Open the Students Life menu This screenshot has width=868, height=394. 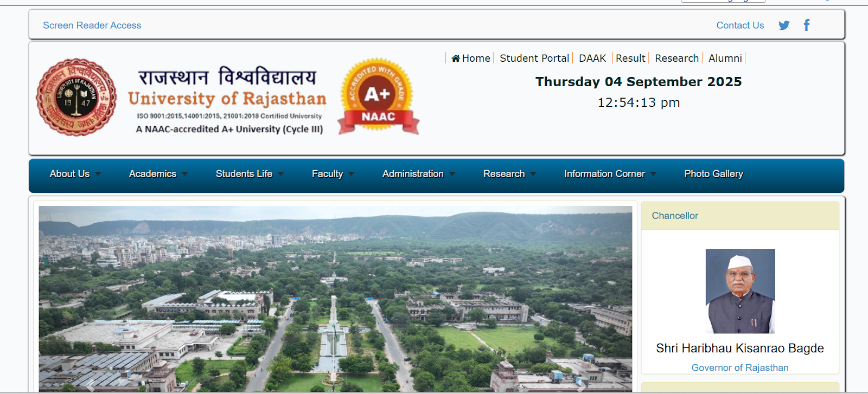(244, 174)
